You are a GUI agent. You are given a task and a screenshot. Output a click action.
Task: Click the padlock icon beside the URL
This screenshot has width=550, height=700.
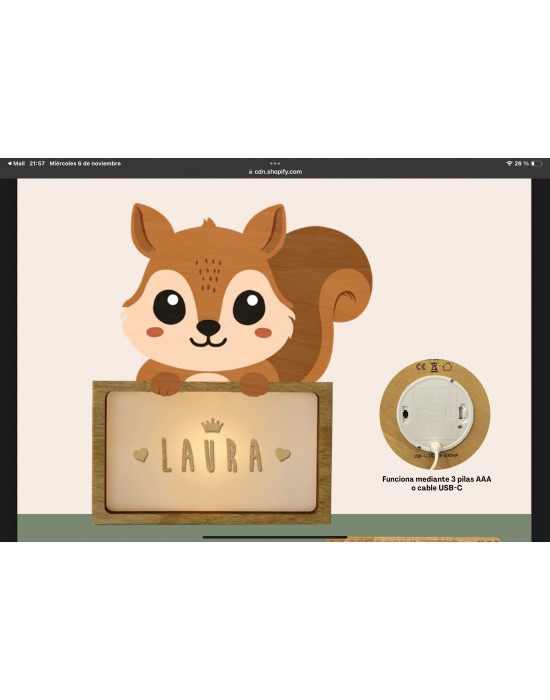point(251,171)
